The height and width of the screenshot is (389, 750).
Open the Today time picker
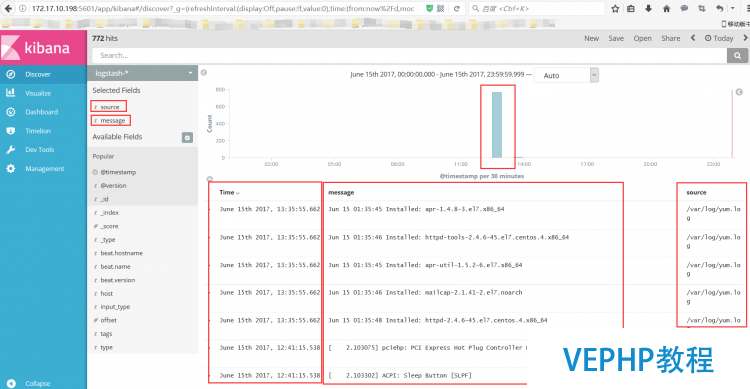(719, 38)
